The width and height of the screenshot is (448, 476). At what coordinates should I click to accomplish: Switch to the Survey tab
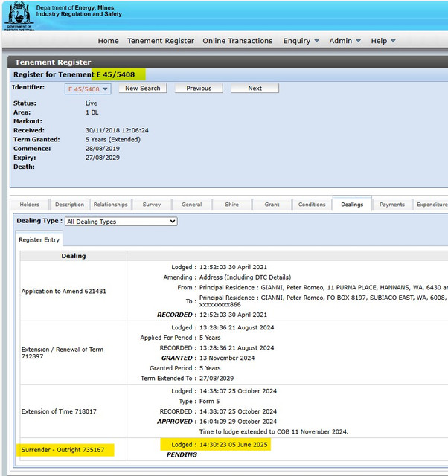(x=152, y=205)
